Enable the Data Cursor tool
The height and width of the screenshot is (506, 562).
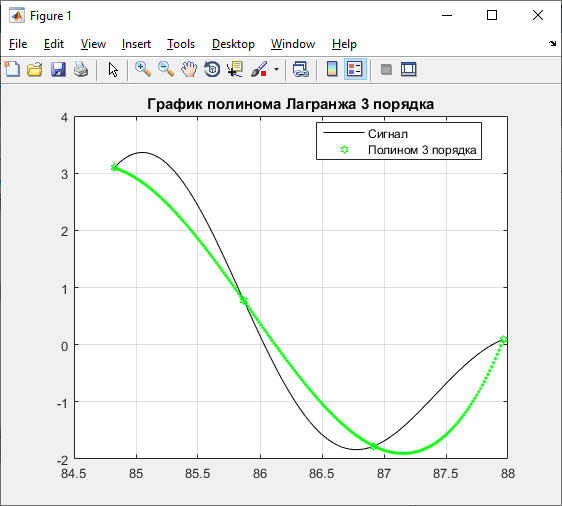(235, 69)
